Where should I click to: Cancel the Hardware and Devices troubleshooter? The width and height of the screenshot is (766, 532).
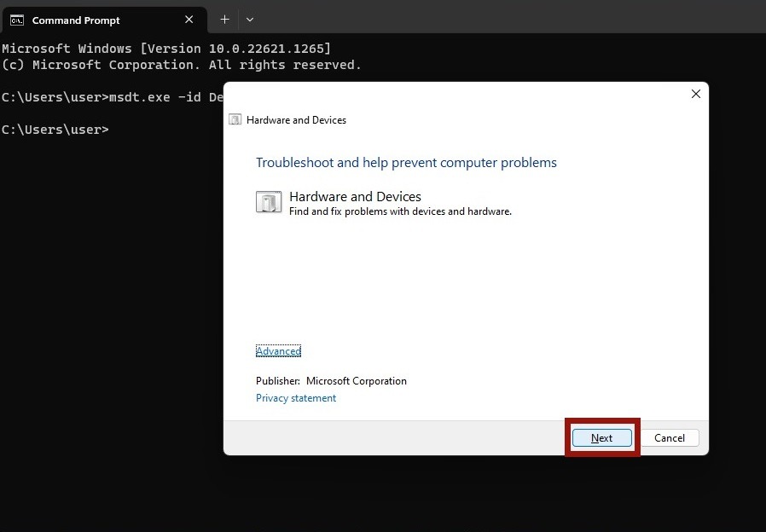(x=670, y=437)
